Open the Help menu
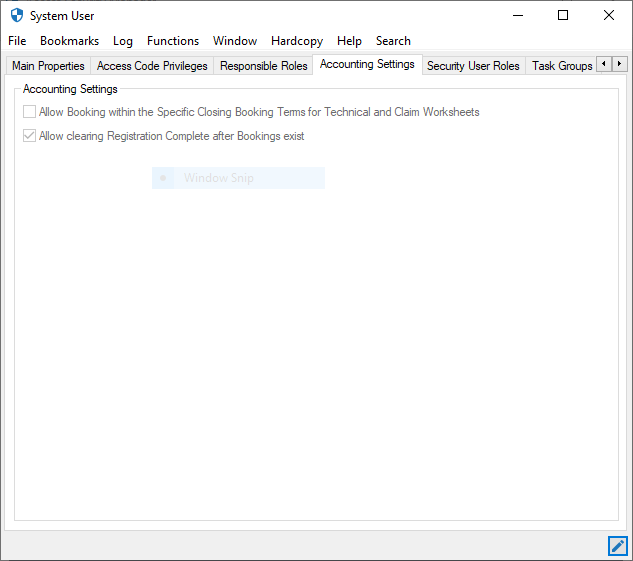The height and width of the screenshot is (561, 633). (349, 41)
